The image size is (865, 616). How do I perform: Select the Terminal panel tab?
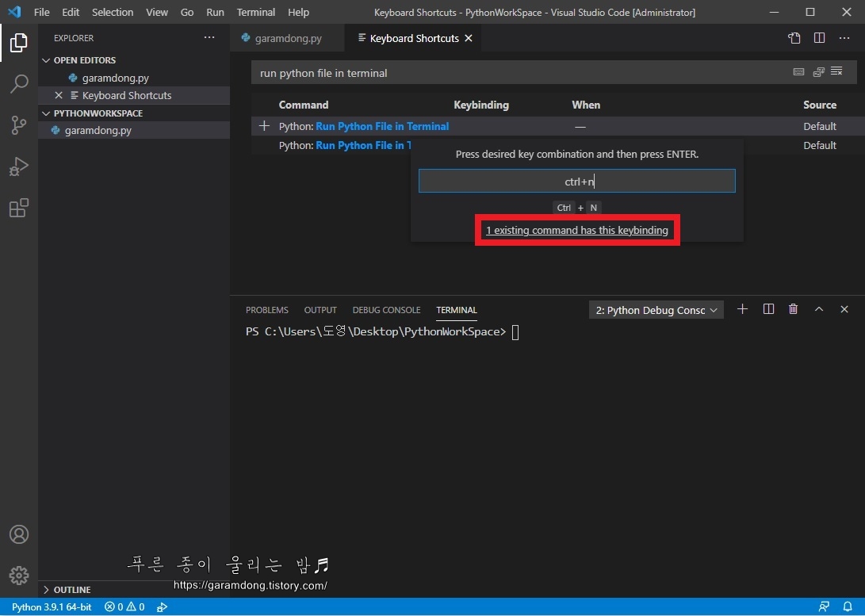click(x=457, y=310)
